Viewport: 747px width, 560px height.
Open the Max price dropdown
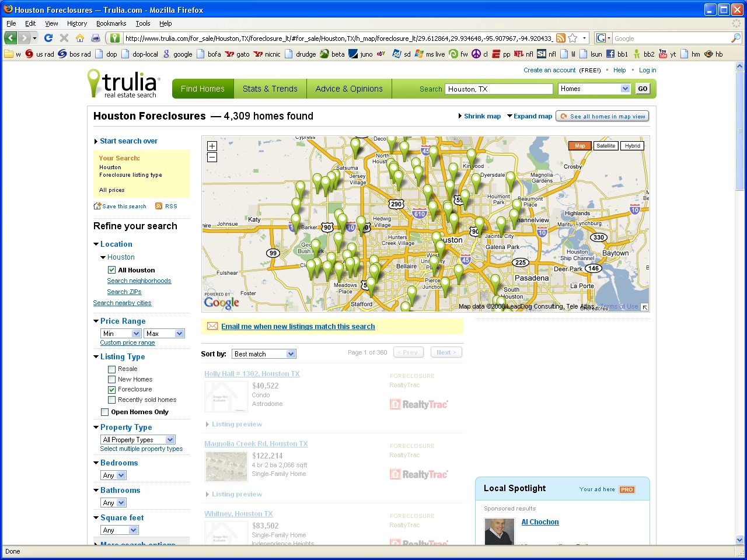(x=164, y=334)
